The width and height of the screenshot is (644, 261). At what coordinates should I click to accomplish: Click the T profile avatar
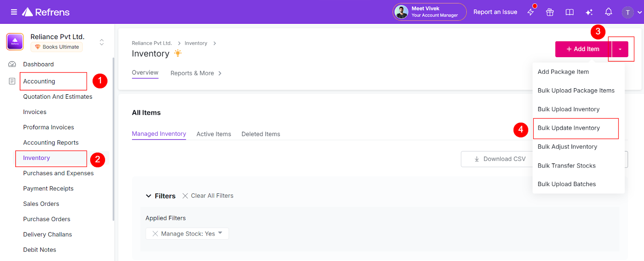pyautogui.click(x=627, y=12)
